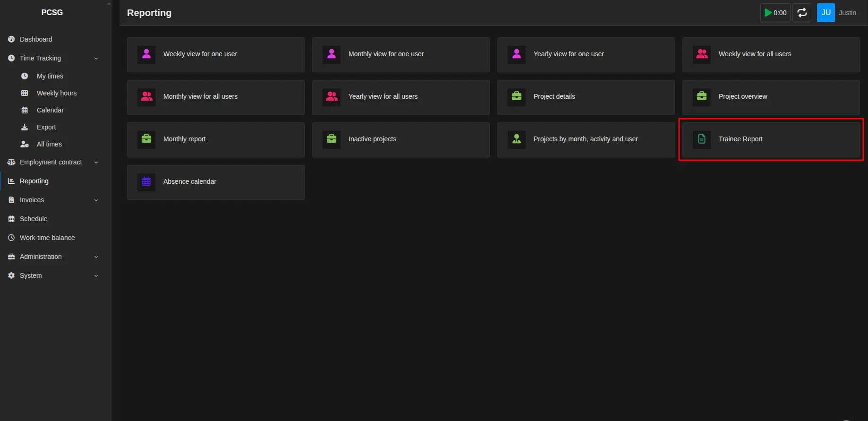Expand the Administration menu chevron
This screenshot has height=421, width=868.
point(96,257)
